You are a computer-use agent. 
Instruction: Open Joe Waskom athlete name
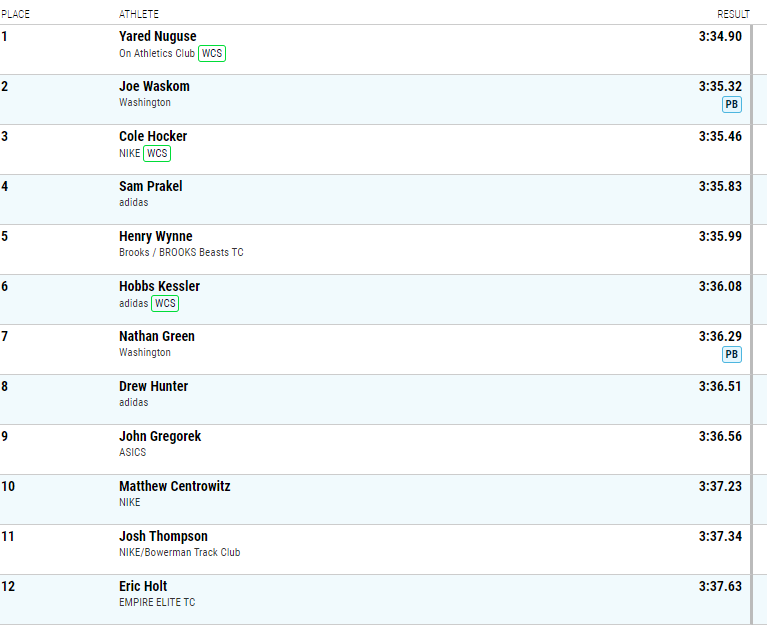(x=154, y=86)
